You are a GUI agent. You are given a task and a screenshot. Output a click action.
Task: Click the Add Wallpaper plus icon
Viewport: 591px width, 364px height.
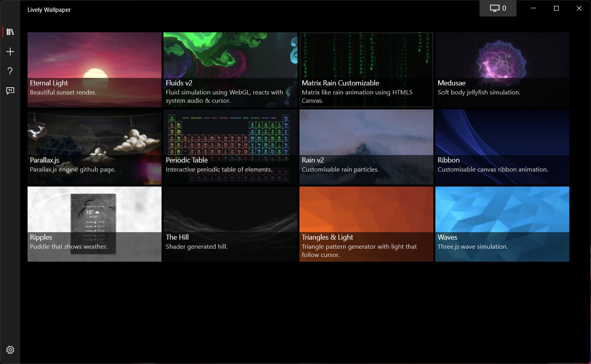pyautogui.click(x=10, y=52)
